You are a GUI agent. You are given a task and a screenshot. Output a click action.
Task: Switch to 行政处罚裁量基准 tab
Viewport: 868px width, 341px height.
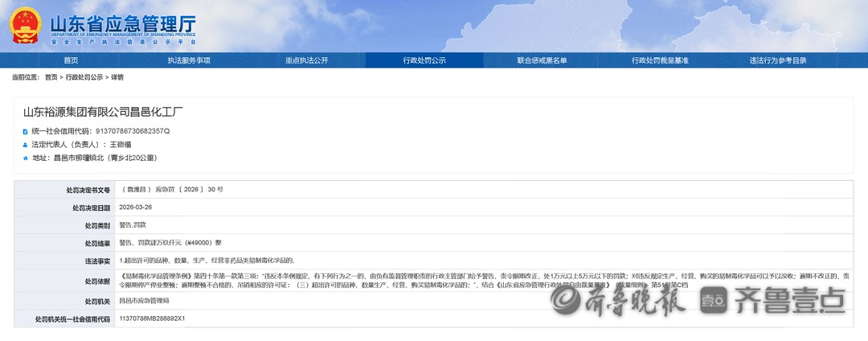(x=660, y=60)
